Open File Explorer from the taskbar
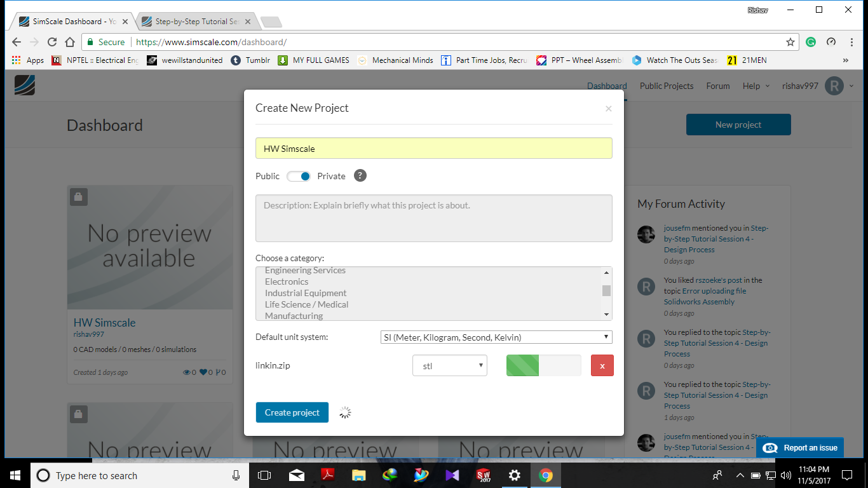Screen dimensions: 868x488 359,475
